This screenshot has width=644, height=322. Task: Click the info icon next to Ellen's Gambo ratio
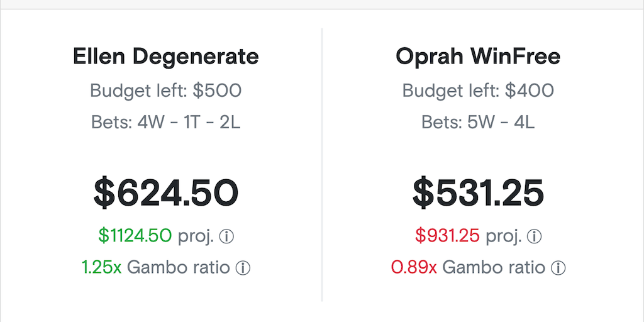coord(243,268)
